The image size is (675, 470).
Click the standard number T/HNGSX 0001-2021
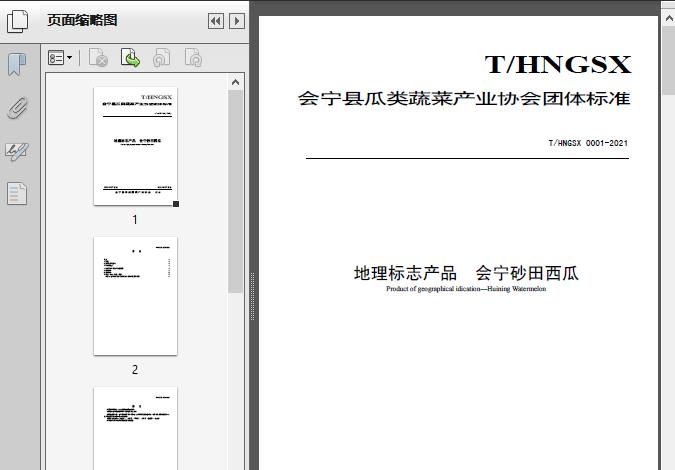click(588, 143)
